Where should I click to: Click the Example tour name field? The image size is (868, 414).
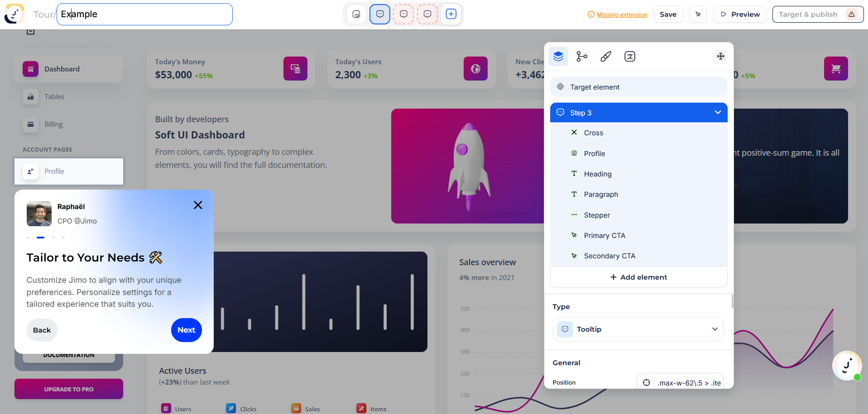[x=144, y=14]
